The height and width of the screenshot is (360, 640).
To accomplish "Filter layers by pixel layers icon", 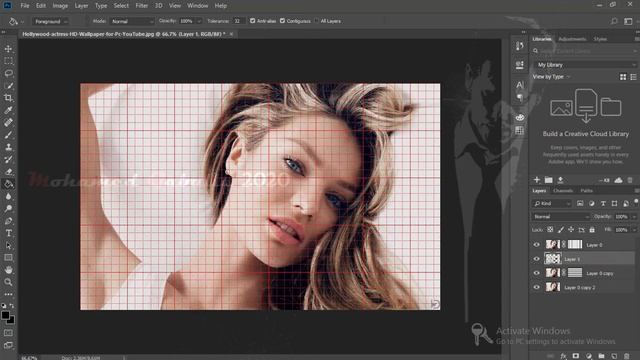I will click(580, 203).
